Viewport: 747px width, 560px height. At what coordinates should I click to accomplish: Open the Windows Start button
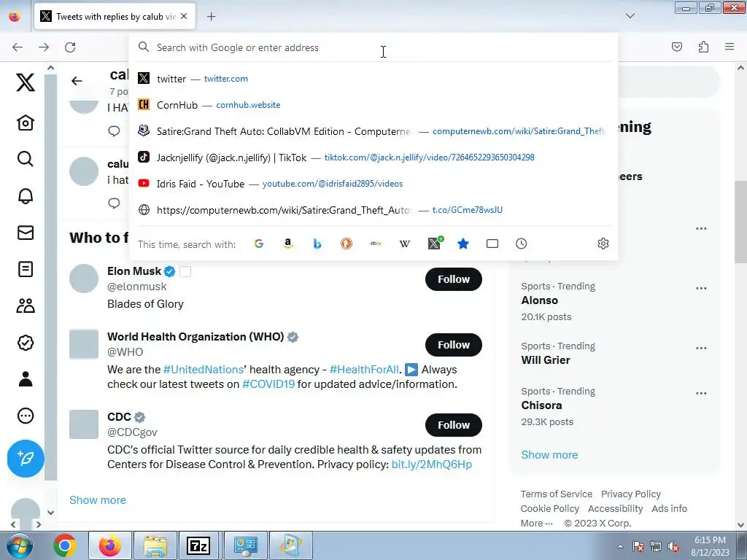(19, 545)
